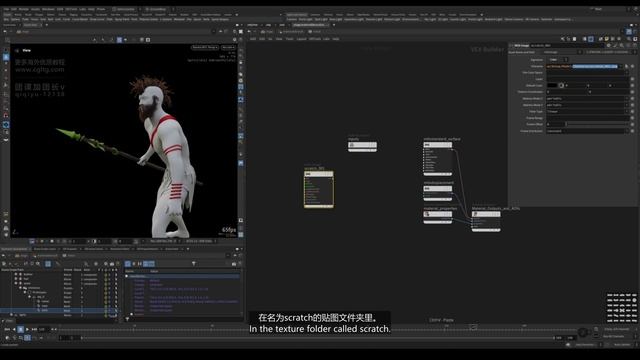Open the File menu
The image size is (640, 360).
[6, 9]
